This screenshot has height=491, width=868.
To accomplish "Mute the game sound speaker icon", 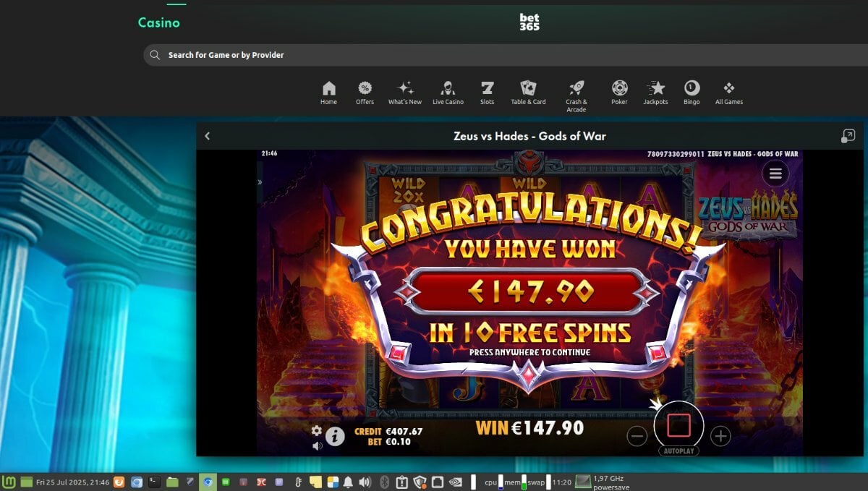I will [317, 445].
